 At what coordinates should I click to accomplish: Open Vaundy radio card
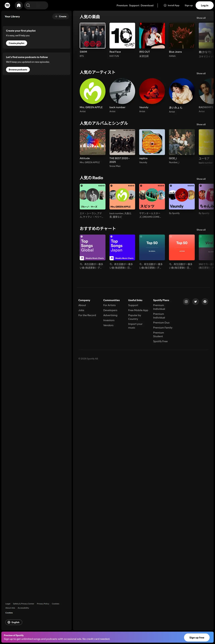pyautogui.click(x=182, y=196)
